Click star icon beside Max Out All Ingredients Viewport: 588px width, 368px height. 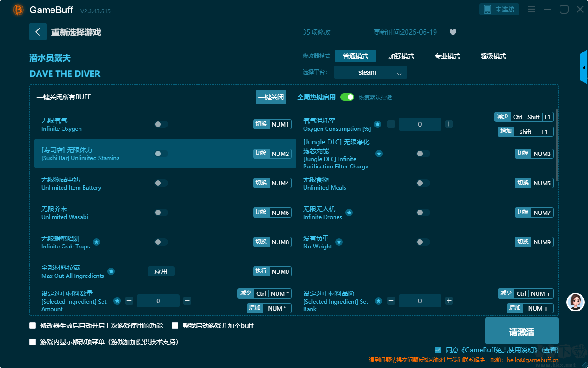tap(111, 271)
